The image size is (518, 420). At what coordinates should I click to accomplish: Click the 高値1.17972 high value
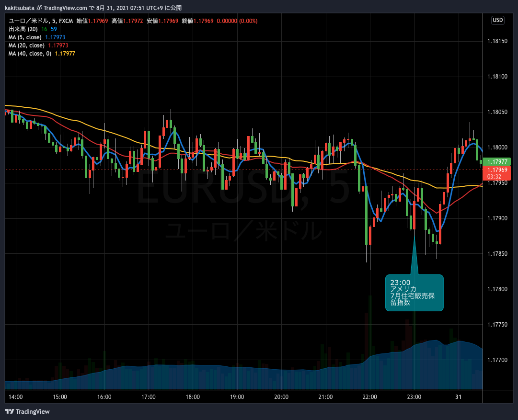pos(127,21)
